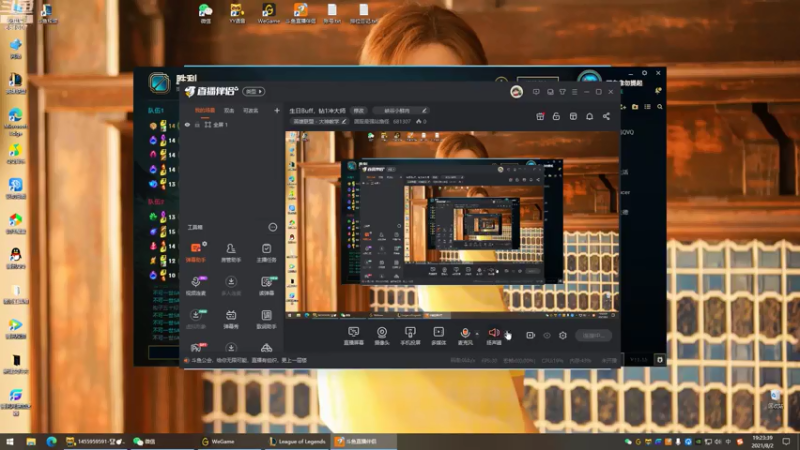Edit the game category League of Legends field
The height and width of the screenshot is (450, 800).
pos(319,121)
